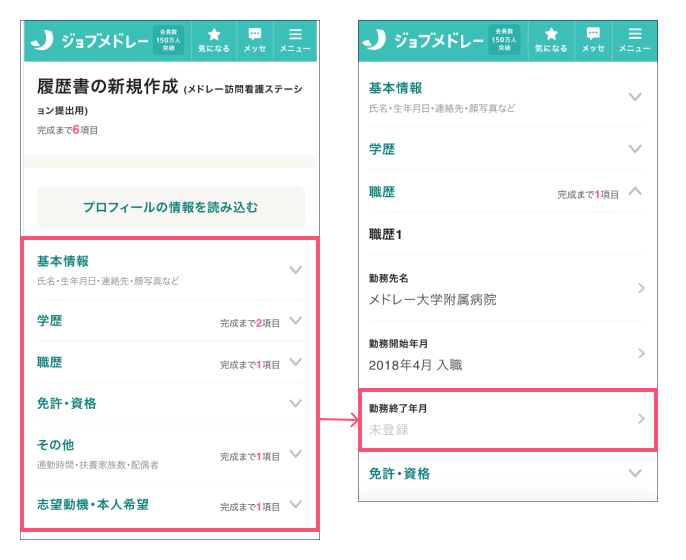Click the star 気になる icon in right header

551,39
